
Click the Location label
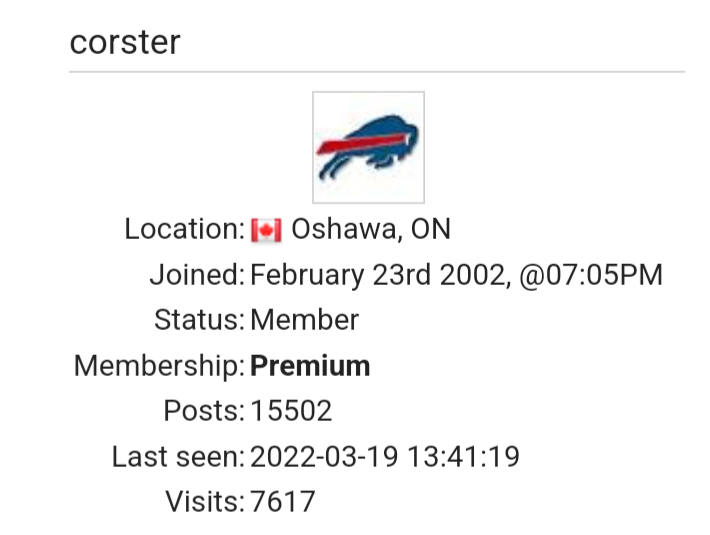185,229
